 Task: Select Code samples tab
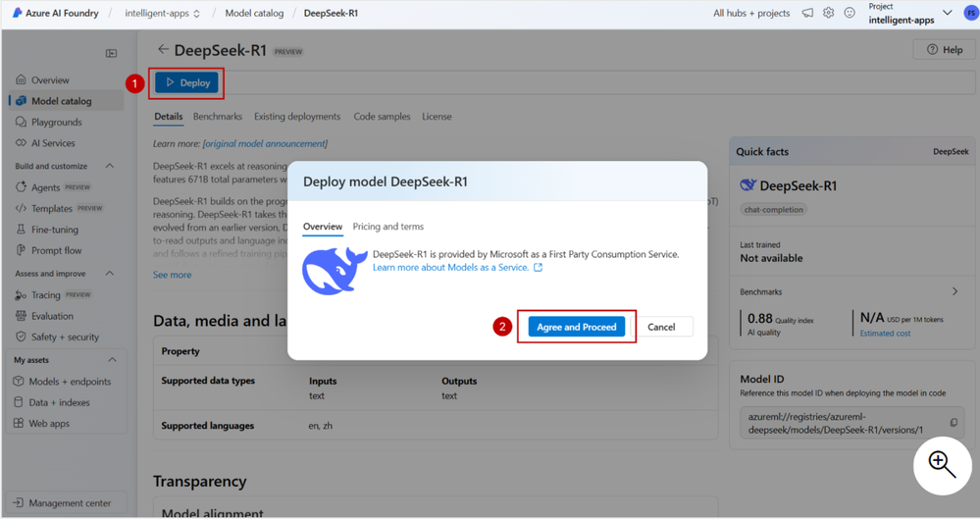382,117
